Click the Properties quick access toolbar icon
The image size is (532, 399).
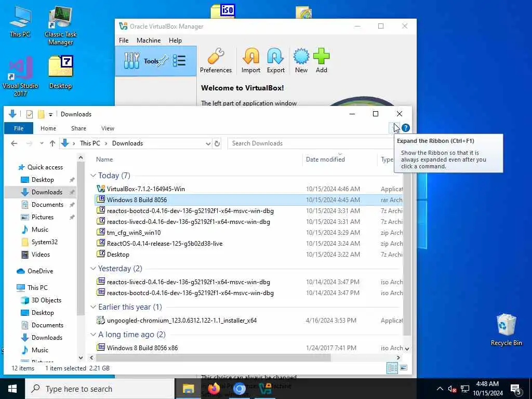click(x=30, y=114)
